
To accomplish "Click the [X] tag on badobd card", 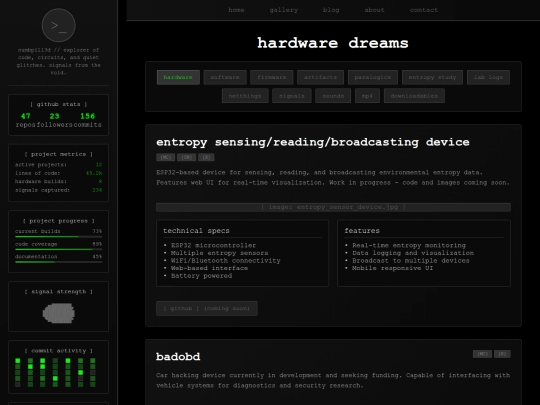I will (502, 354).
